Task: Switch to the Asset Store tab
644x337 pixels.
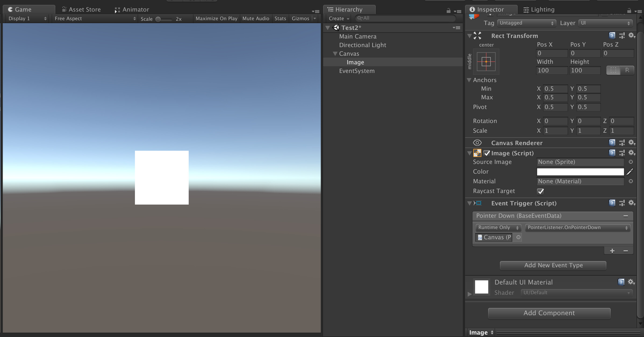Action: (81, 9)
